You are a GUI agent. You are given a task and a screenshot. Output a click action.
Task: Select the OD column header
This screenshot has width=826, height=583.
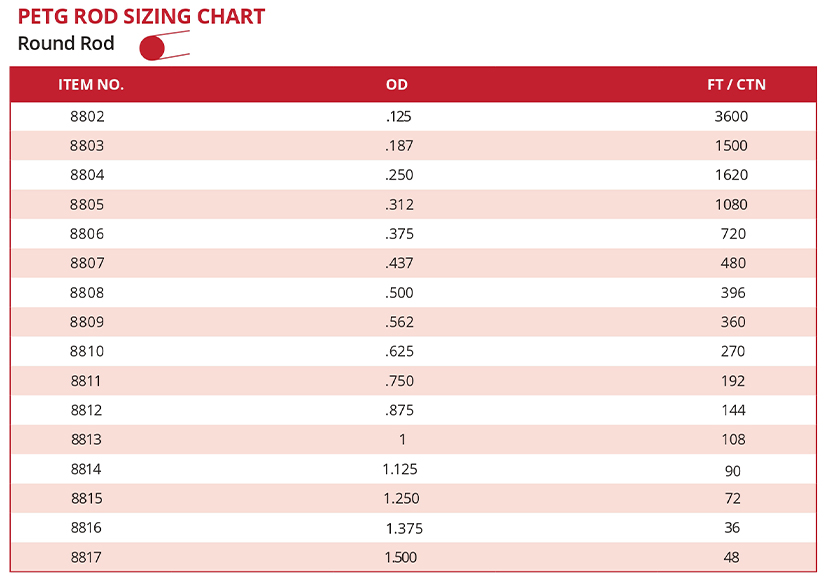397,85
